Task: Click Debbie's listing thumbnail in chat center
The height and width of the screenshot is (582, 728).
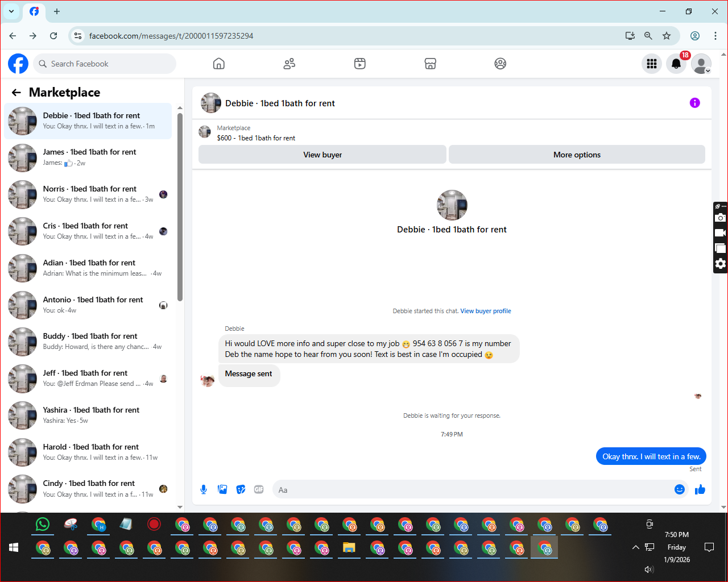Action: pos(452,205)
